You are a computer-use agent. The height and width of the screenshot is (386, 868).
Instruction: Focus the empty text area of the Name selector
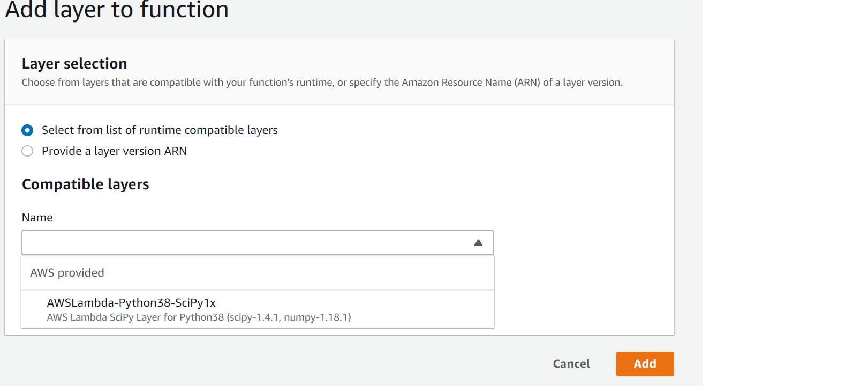pyautogui.click(x=246, y=243)
